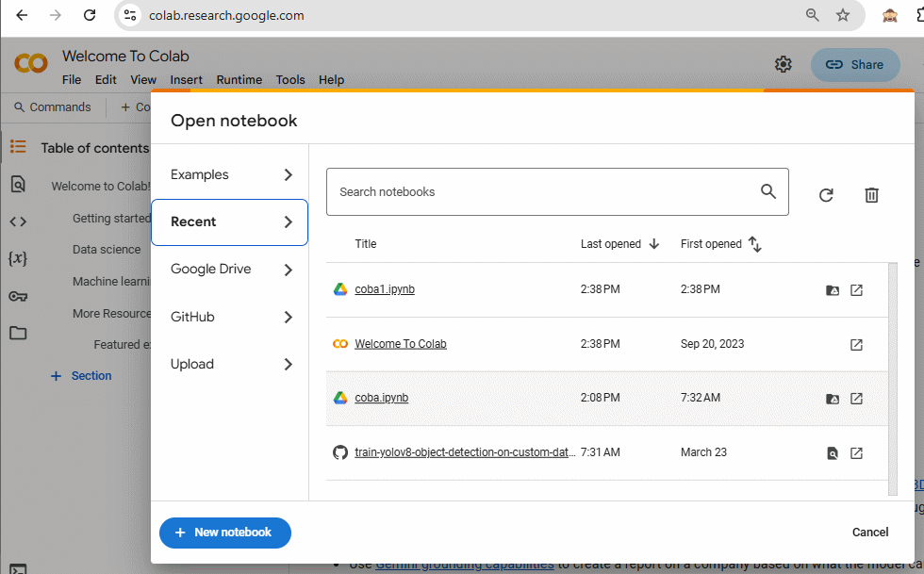Expand the Recent section chevron

coord(289,222)
